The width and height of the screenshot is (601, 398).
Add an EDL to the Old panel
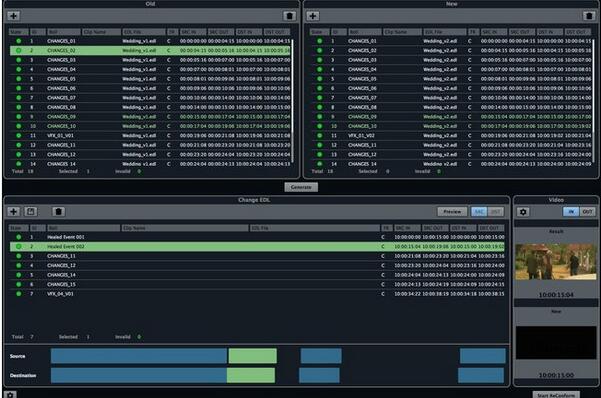coord(13,16)
